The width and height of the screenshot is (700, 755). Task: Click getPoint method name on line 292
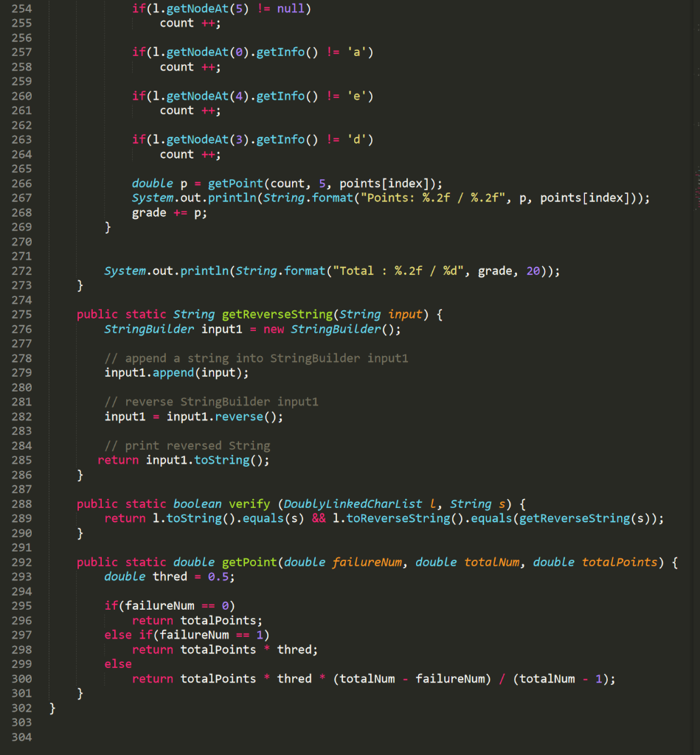coord(249,562)
